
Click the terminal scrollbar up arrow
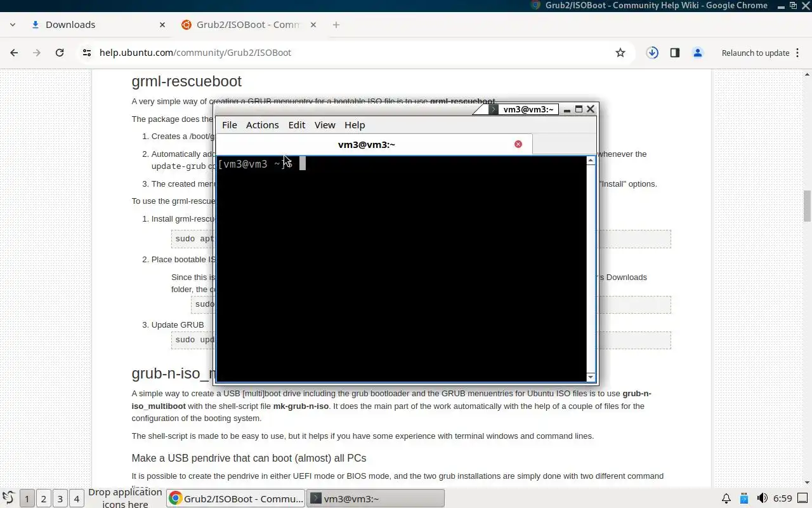[x=591, y=160]
